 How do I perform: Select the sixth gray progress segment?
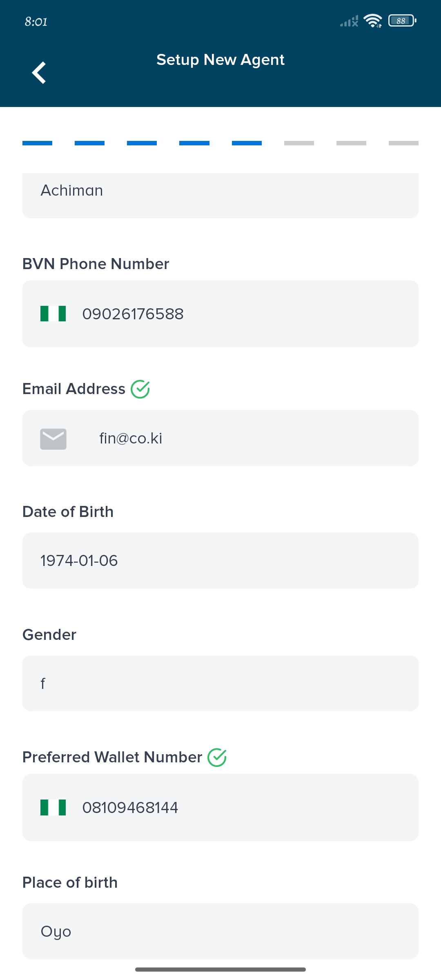pyautogui.click(x=299, y=143)
